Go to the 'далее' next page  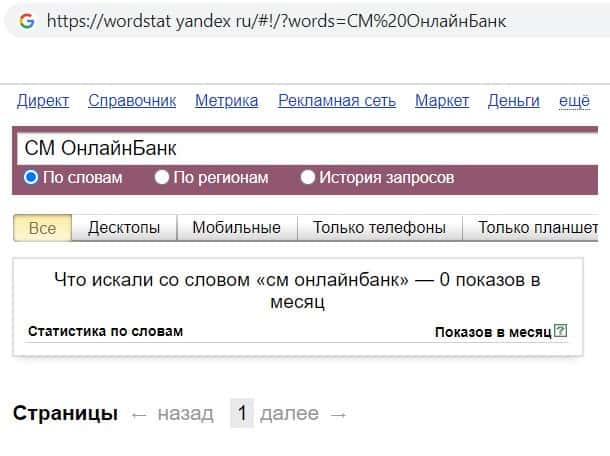click(x=289, y=414)
